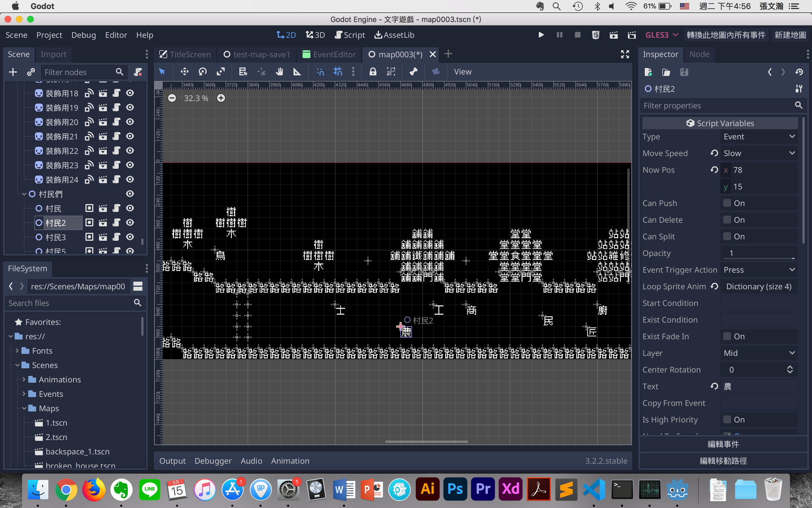Activate the Move Mode tool
The width and height of the screenshot is (812, 508).
coord(184,72)
